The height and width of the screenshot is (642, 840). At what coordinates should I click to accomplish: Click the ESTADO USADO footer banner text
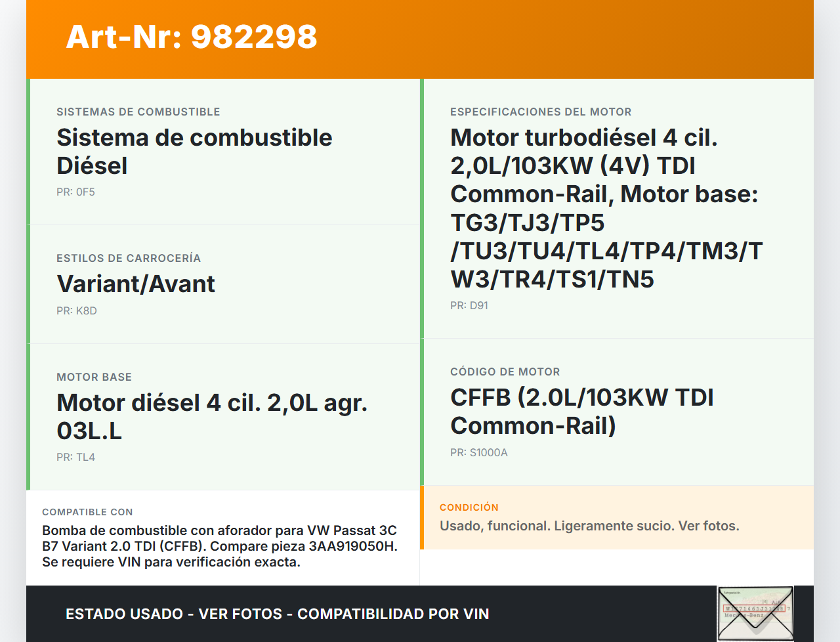coord(277,614)
